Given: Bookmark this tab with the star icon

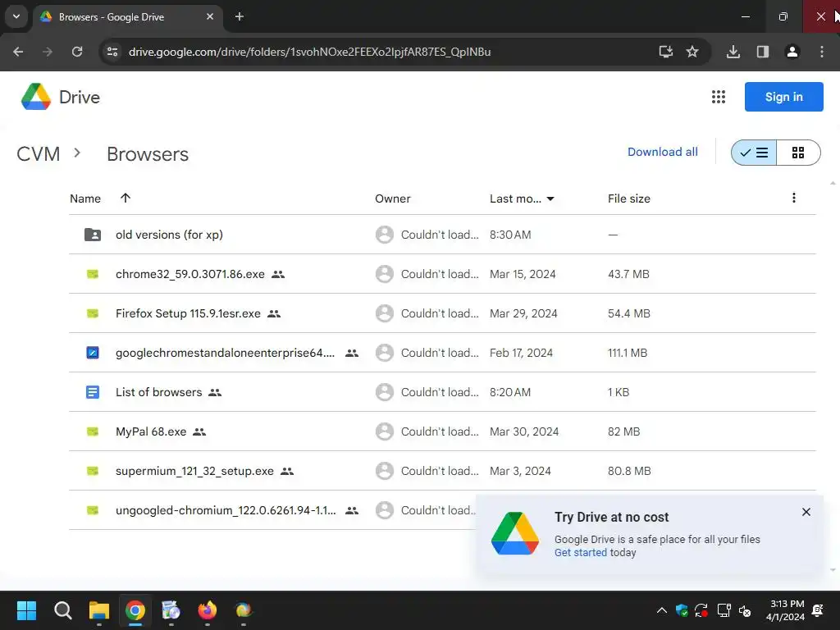Looking at the screenshot, I should point(692,52).
